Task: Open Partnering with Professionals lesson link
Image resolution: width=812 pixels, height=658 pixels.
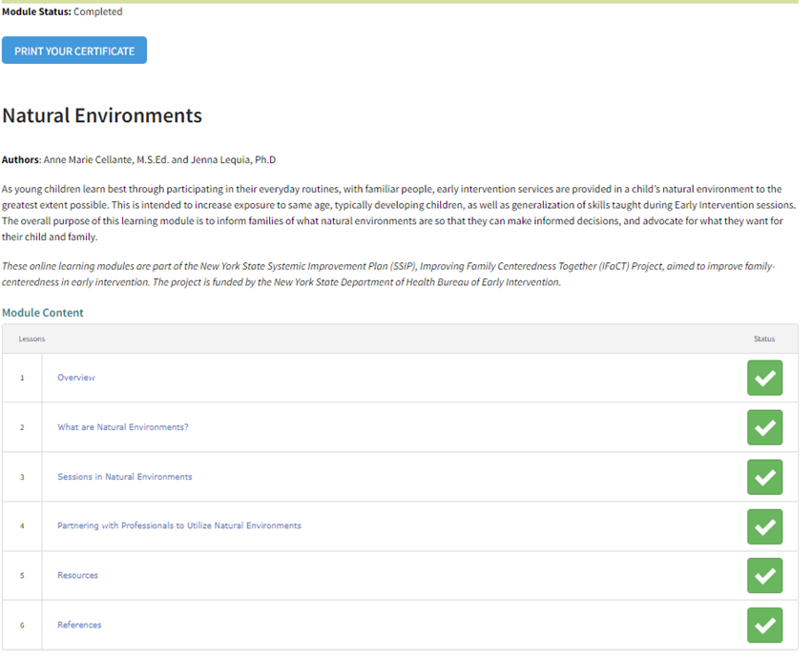Action: [179, 525]
